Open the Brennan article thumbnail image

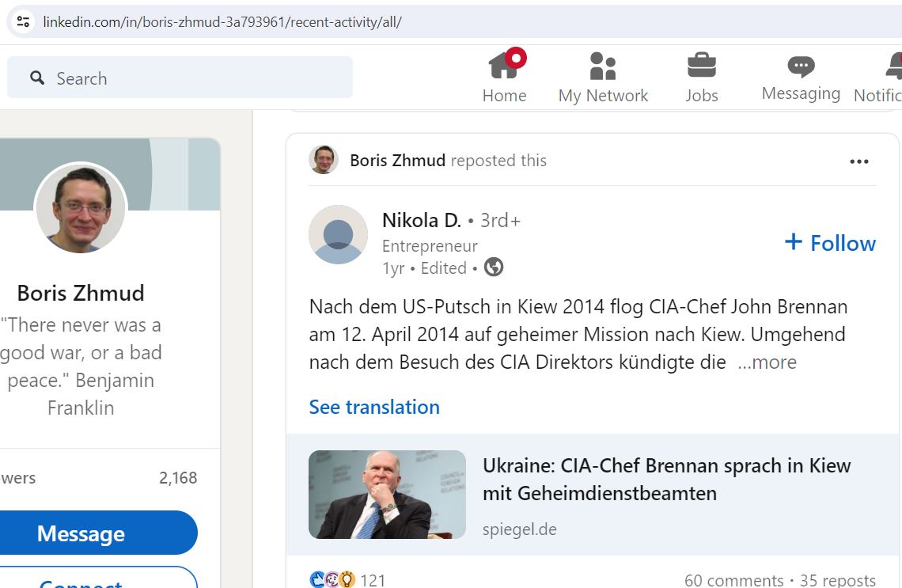[387, 495]
